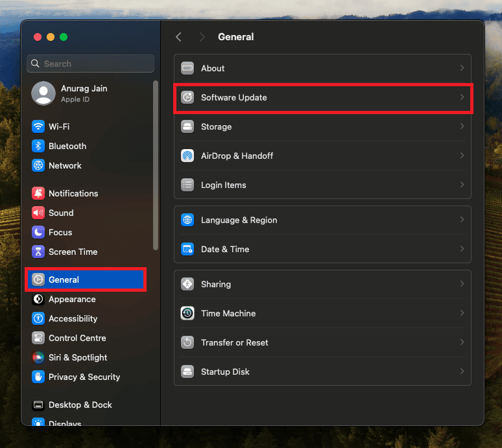Click the Desktop & Dock icon
Image resolution: width=502 pixels, height=448 pixels.
tap(38, 405)
